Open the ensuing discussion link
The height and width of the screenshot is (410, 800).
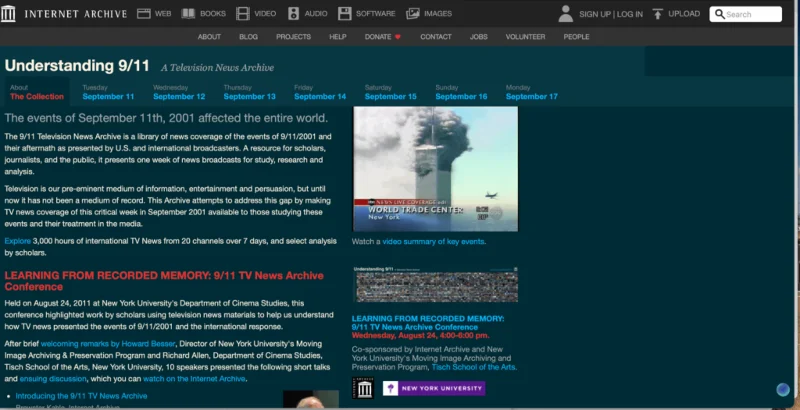click(53, 379)
